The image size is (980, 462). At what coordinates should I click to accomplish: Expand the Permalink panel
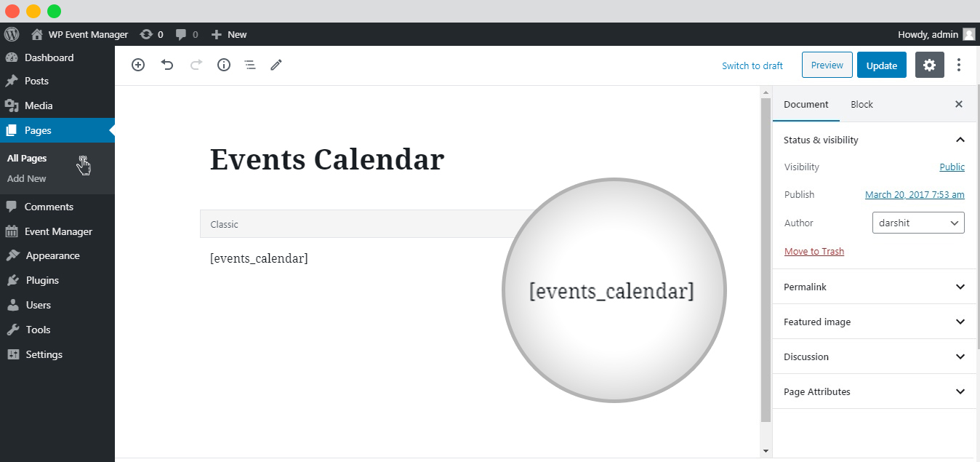(x=875, y=287)
